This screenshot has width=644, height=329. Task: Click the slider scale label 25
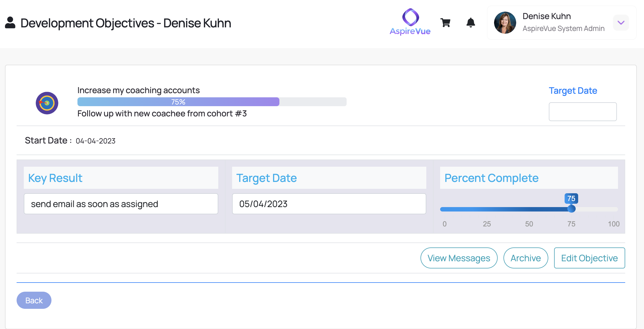pyautogui.click(x=487, y=224)
